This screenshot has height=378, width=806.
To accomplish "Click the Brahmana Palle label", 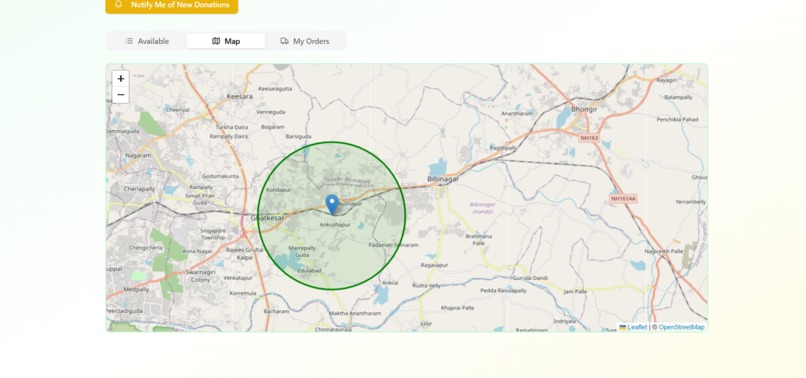I will coord(479,239).
